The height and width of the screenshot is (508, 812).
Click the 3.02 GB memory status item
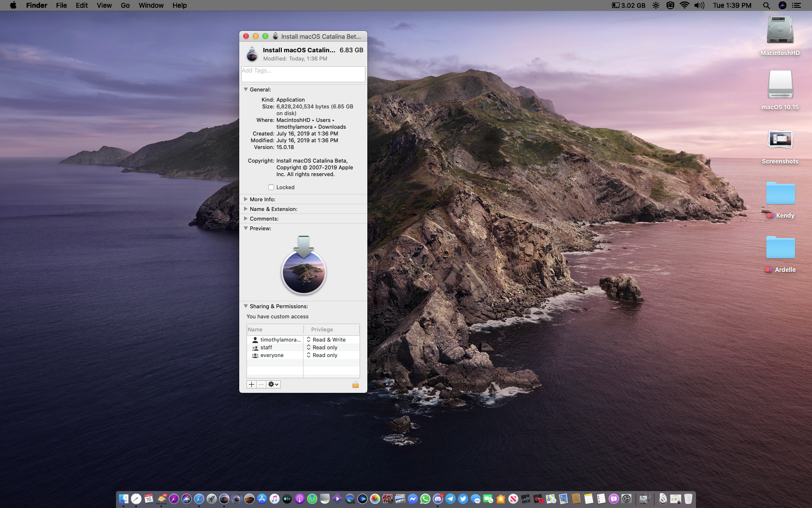(629, 5)
